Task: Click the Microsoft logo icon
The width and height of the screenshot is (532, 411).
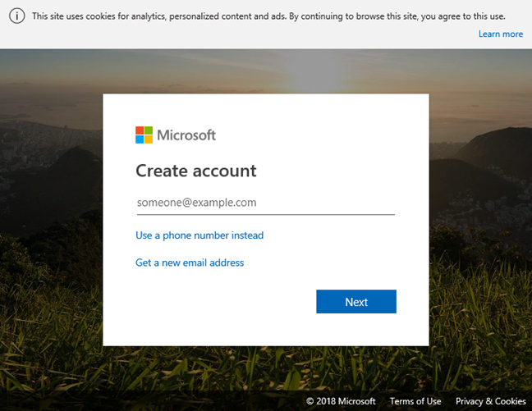Action: pos(144,135)
